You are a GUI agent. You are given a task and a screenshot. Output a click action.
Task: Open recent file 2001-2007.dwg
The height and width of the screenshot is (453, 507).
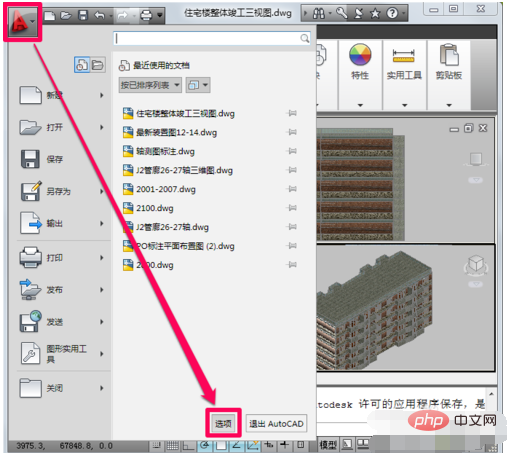pyautogui.click(x=159, y=189)
